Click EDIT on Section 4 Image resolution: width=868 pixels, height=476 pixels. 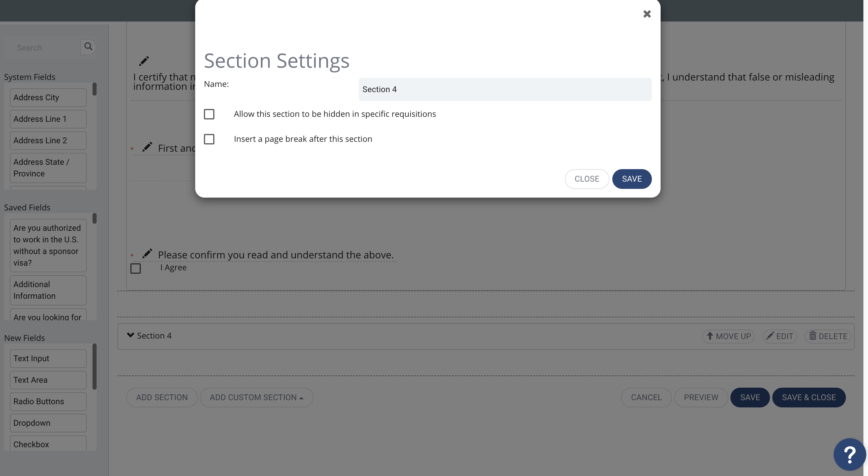point(779,336)
